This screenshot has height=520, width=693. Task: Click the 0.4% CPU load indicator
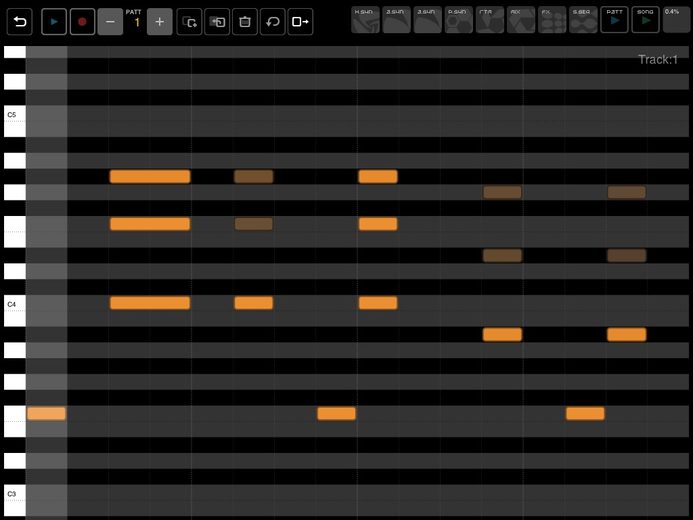(677, 20)
